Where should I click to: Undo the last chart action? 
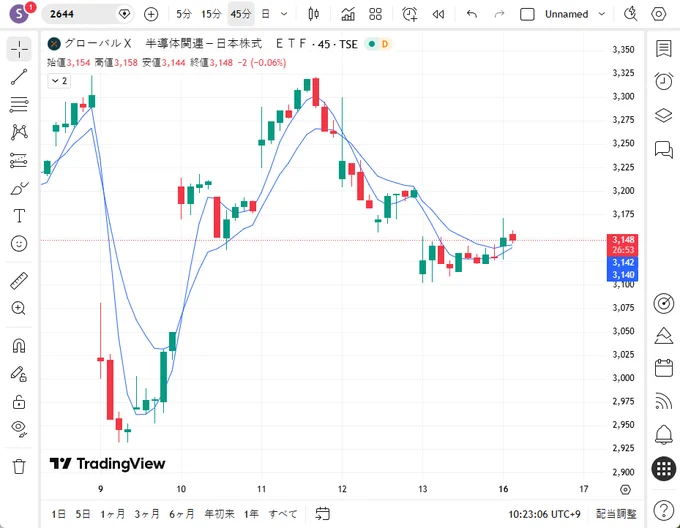[472, 14]
